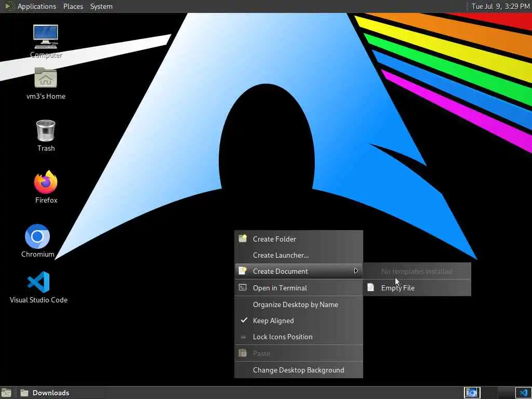Choose Open in Terminal
Image resolution: width=532 pixels, height=399 pixels.
[x=299, y=288]
